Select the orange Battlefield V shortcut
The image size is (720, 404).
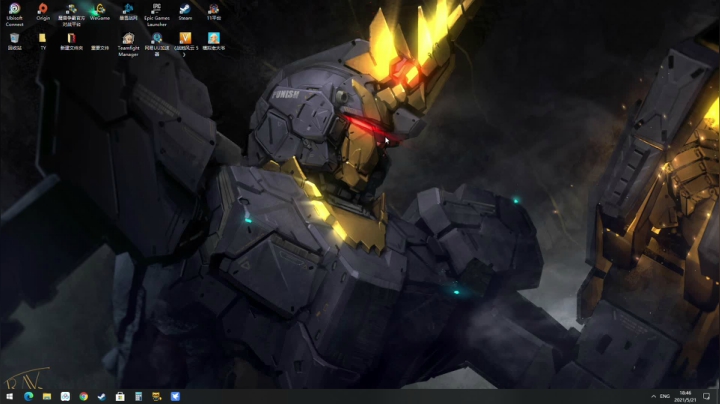tap(185, 45)
